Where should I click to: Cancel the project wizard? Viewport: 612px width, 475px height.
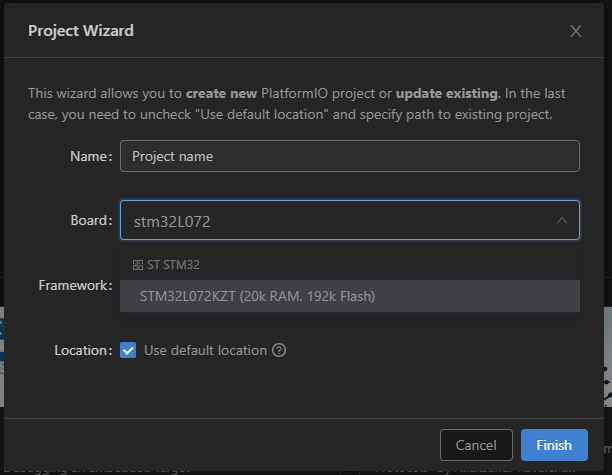click(476, 445)
